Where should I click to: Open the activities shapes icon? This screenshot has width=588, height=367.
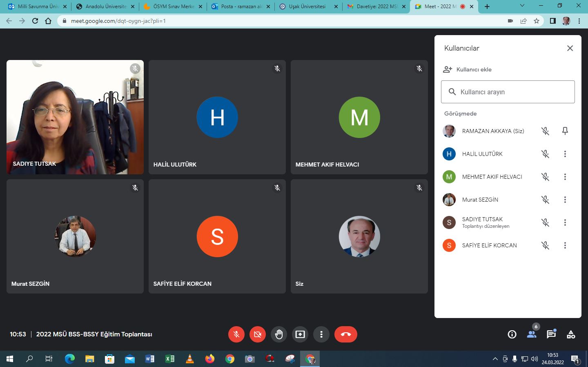571,334
